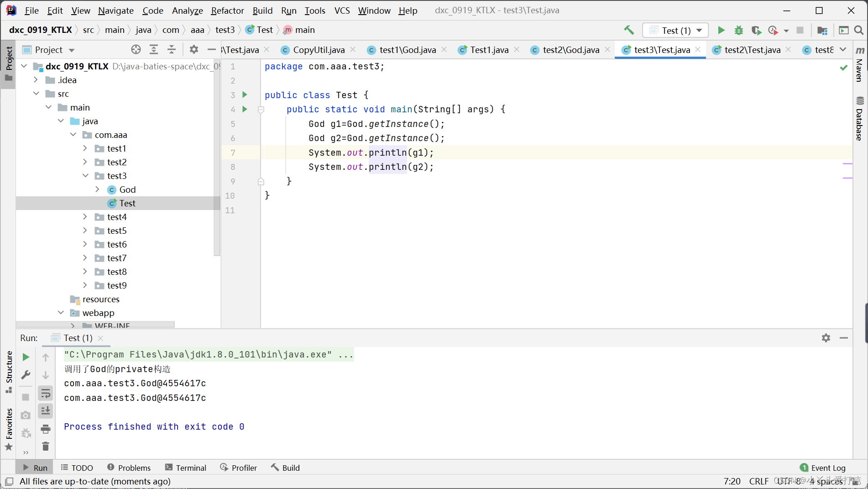Click CRLF line separator in status bar
Image resolution: width=868 pixels, height=489 pixels.
point(758,481)
